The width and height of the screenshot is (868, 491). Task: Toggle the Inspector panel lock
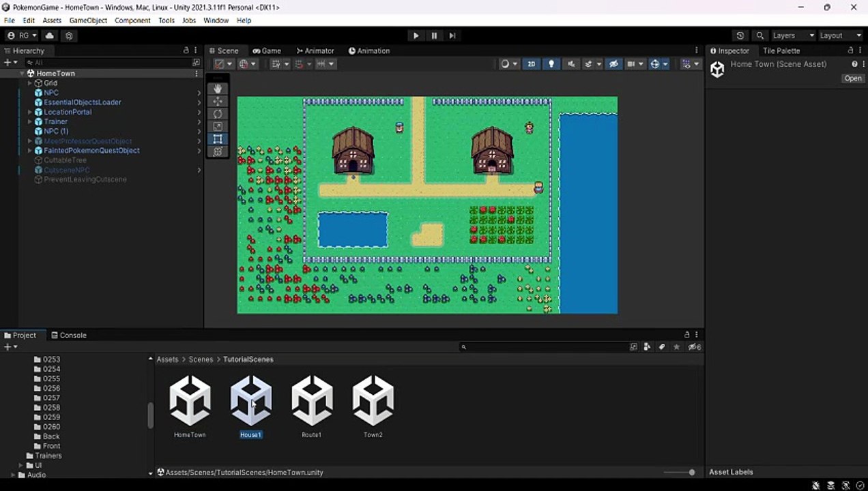pos(850,50)
